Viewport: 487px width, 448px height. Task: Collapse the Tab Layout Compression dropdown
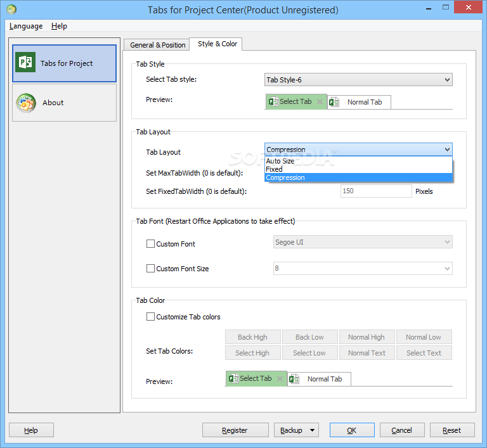[358, 150]
